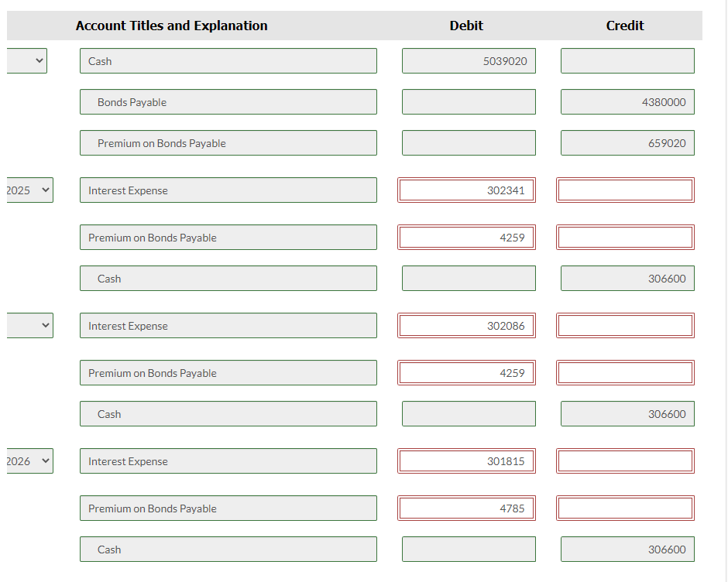Screen dimensions: 728x582
Task: Click the empty credit field beside 302341
Action: coord(626,190)
